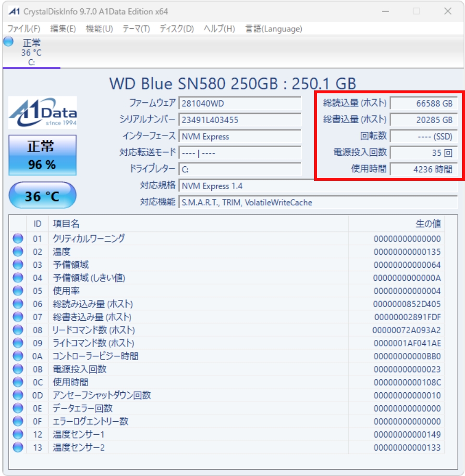Click the status orb for クリティカルワーニング
This screenshot has height=476, width=465.
(x=18, y=238)
